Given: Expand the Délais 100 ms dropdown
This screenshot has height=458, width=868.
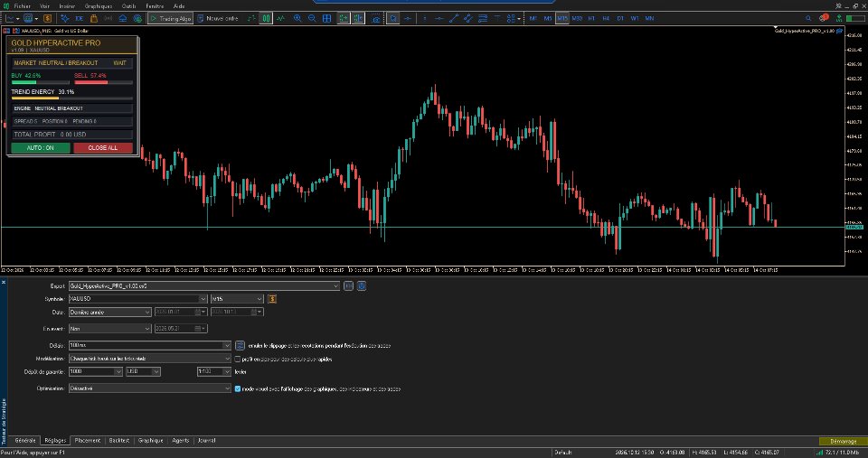Looking at the screenshot, I should point(226,345).
